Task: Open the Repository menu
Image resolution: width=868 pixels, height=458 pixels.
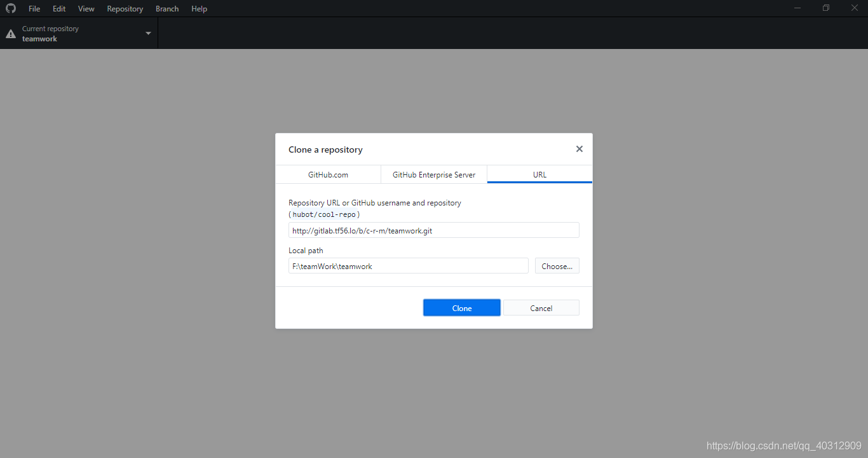Action: (125, 9)
